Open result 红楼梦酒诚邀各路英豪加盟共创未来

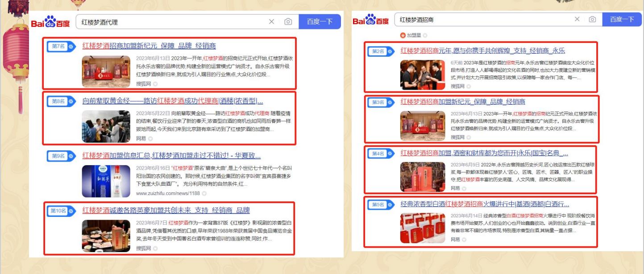point(166,211)
